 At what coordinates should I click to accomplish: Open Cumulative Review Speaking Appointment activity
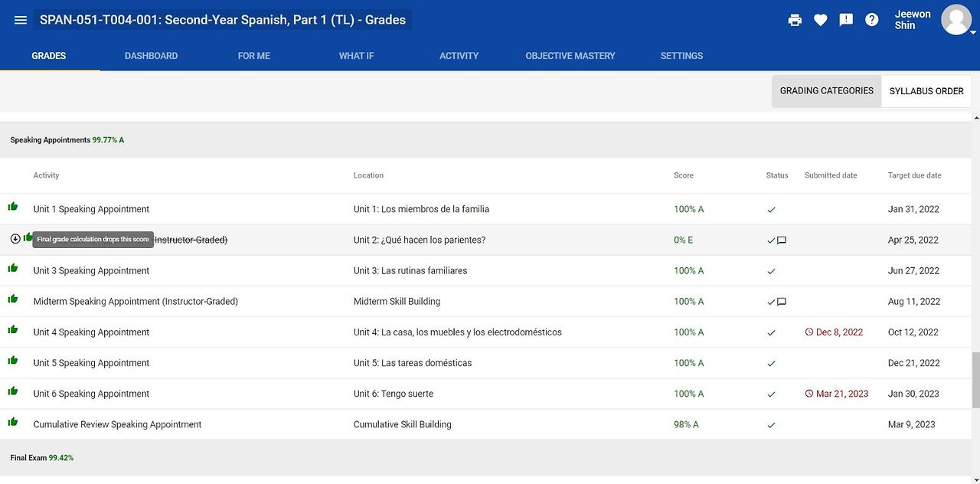point(117,423)
